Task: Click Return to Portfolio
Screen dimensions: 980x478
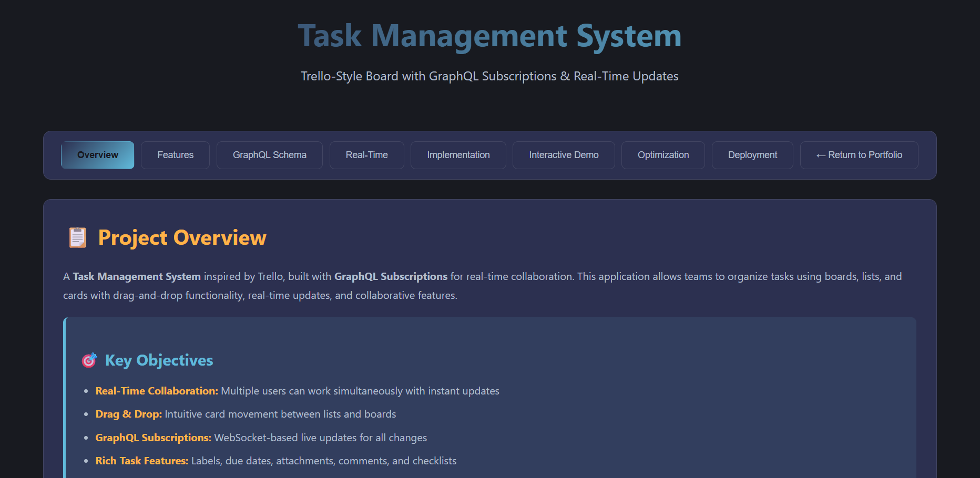Action: 859,155
